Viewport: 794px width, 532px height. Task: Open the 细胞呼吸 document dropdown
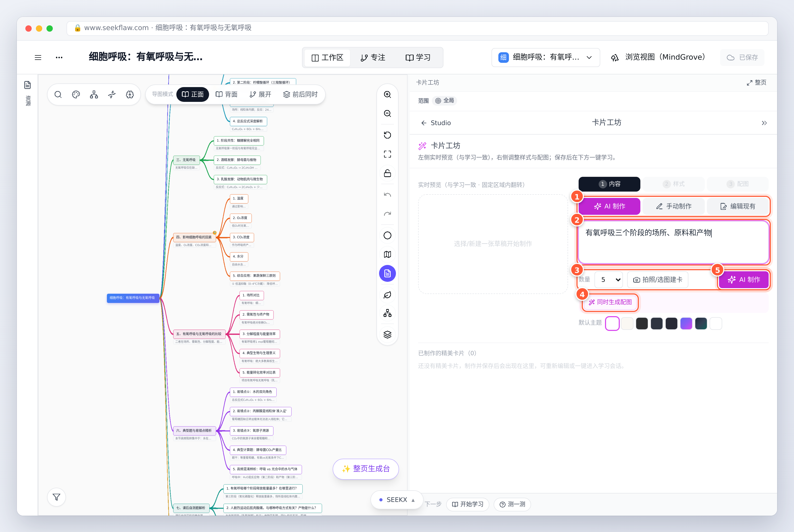coord(546,57)
